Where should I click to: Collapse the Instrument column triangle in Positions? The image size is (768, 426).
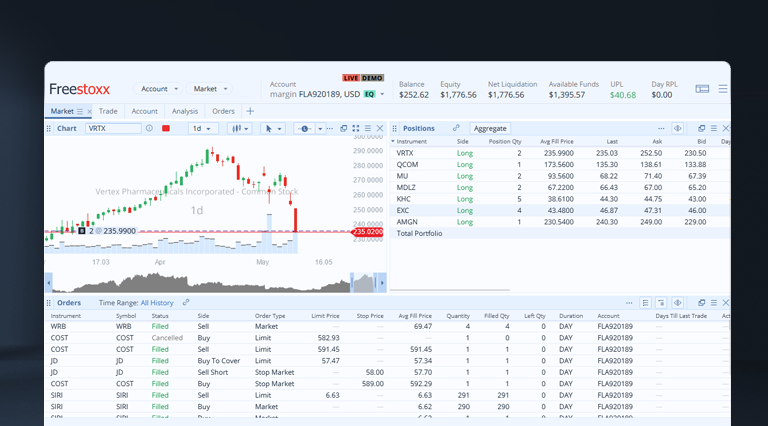pos(393,142)
